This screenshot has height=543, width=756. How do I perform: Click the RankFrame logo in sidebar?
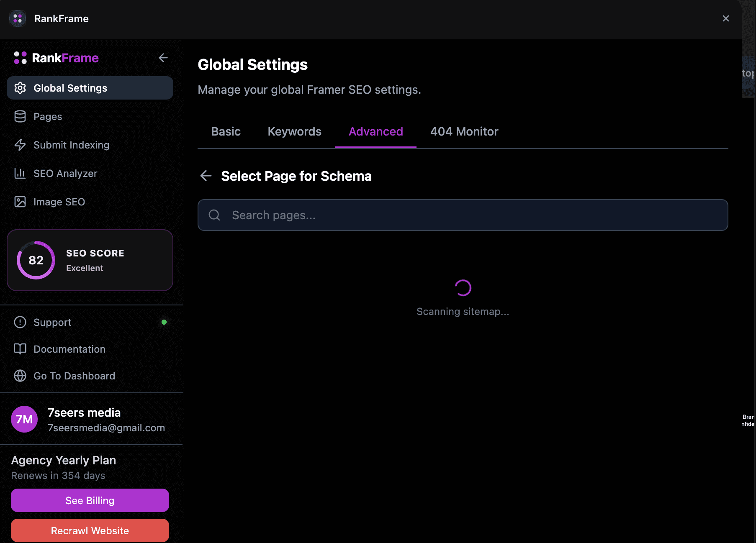[56, 58]
